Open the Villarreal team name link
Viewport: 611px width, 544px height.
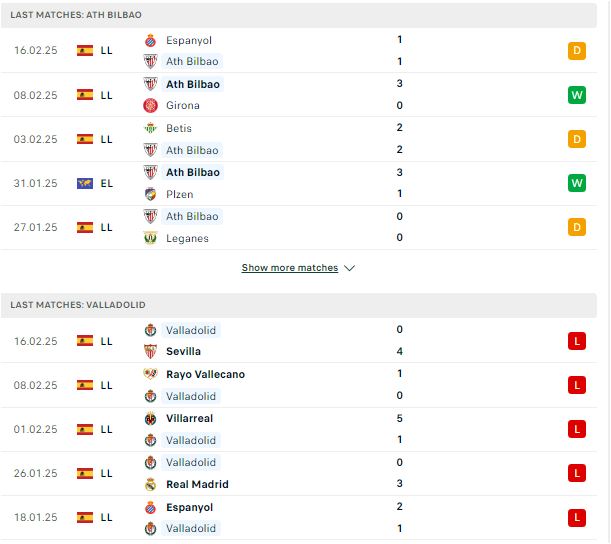[x=189, y=419]
